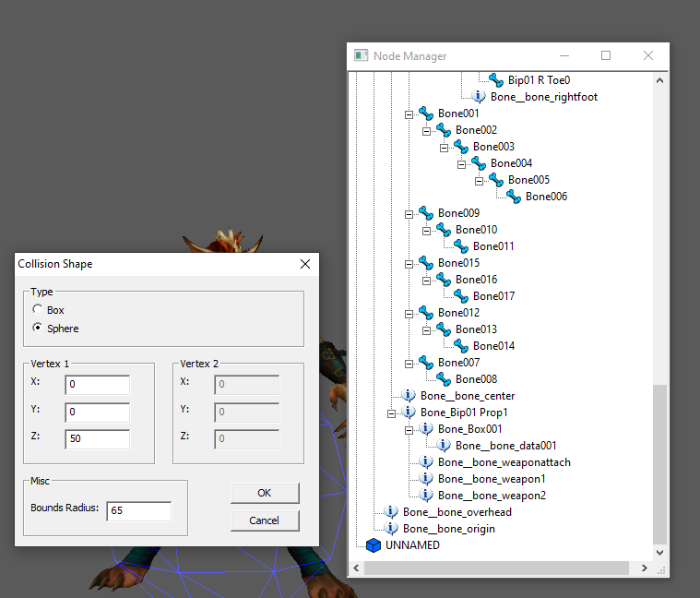Viewport: 700px width, 598px height.
Task: Select the Box collision type
Action: click(38, 309)
